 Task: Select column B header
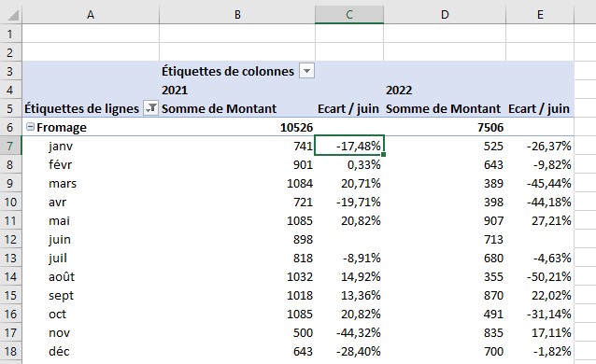(237, 15)
